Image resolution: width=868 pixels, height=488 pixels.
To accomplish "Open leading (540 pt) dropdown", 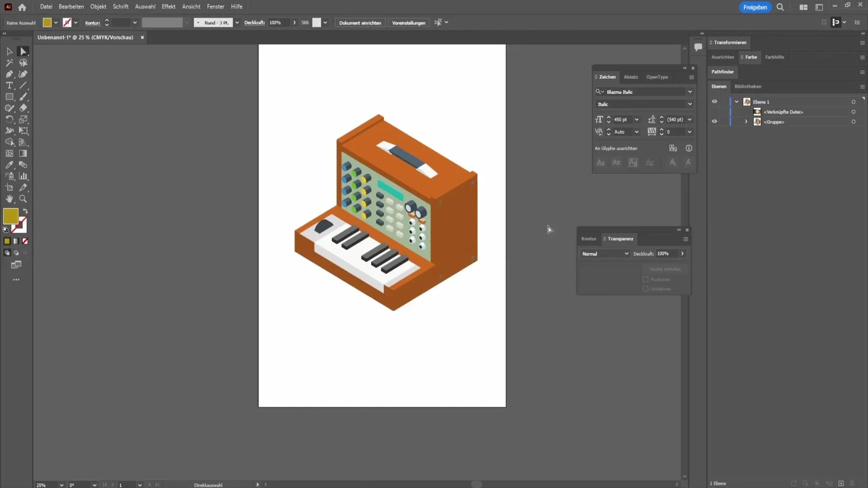I will [x=689, y=120].
